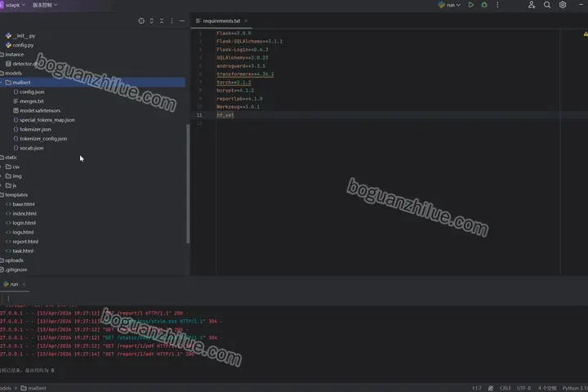Switch to the requirements.txt editor tab
The width and height of the screenshot is (588, 392).
[x=221, y=21]
